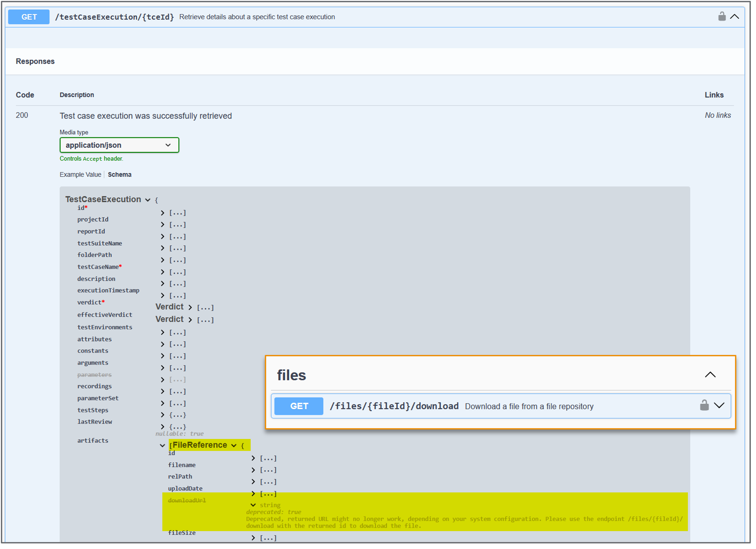Collapse the TestCaseExecution schema model
756x549 pixels.
coord(148,200)
